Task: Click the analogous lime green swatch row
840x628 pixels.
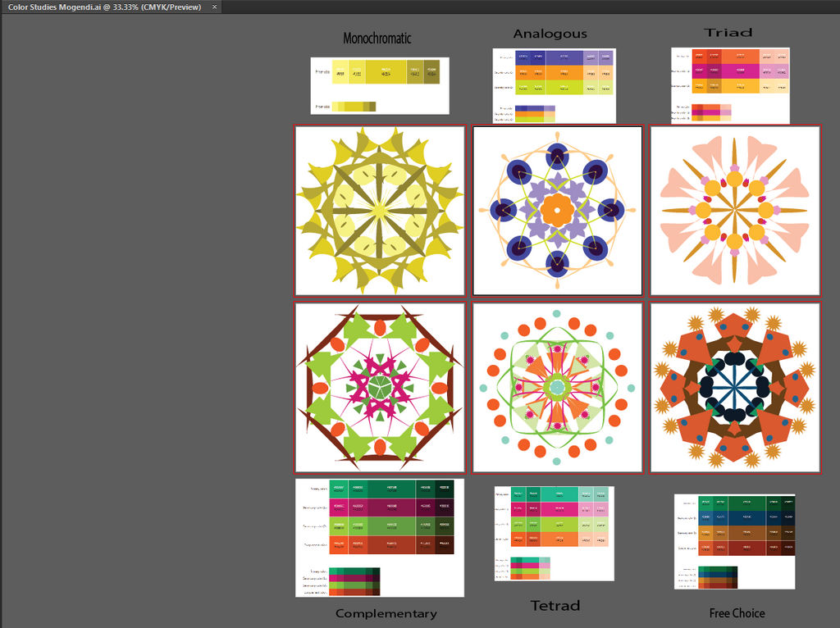Action: (x=564, y=87)
